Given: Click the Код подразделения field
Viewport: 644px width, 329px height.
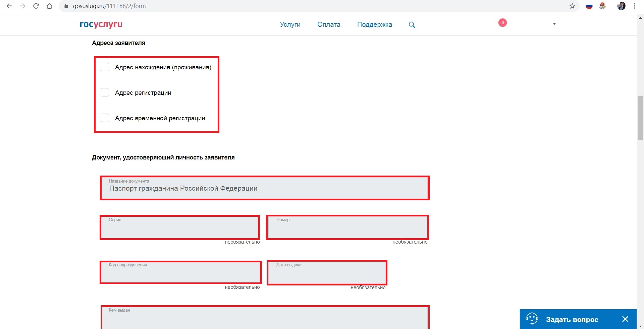Looking at the screenshot, I should (x=181, y=272).
